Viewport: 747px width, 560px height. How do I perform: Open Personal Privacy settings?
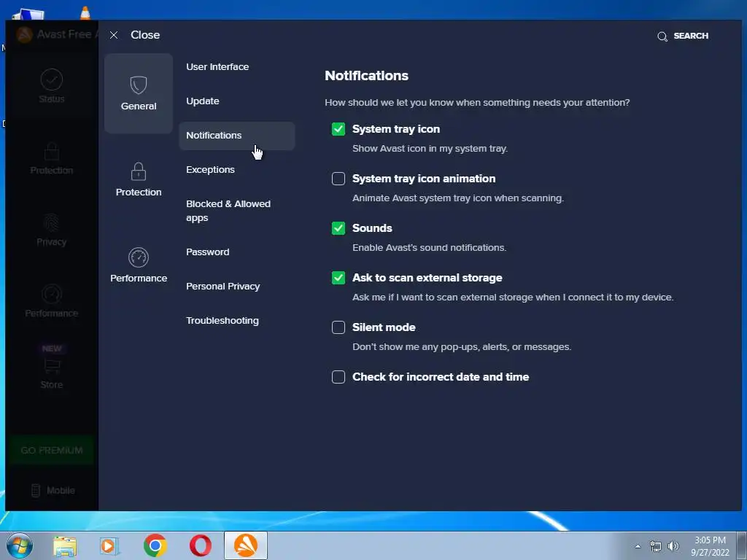222,287
